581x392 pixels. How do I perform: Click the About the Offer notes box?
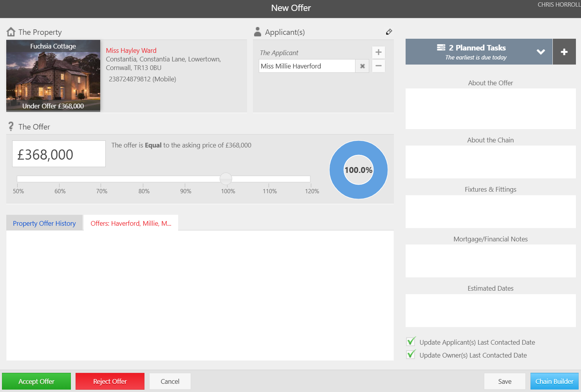click(x=491, y=109)
